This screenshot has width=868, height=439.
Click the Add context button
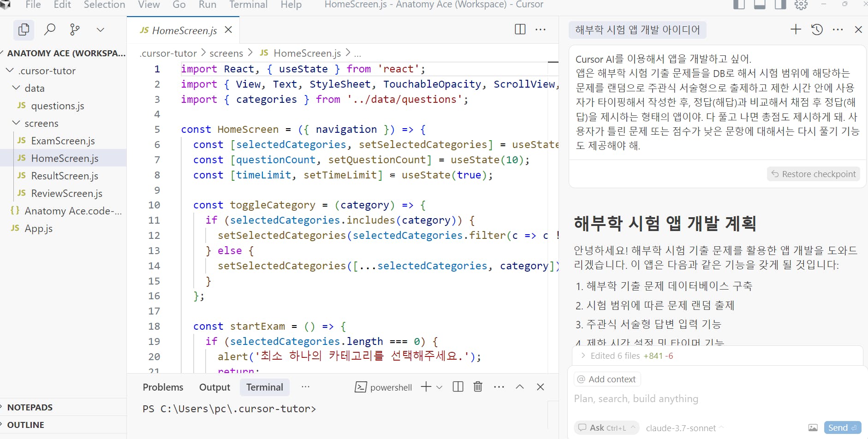tap(607, 380)
